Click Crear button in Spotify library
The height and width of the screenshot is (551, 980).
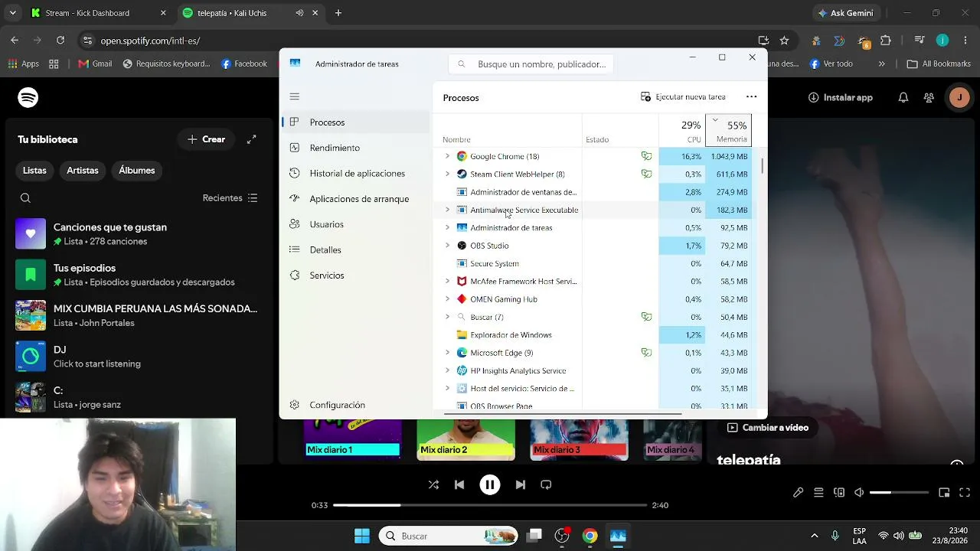point(206,139)
